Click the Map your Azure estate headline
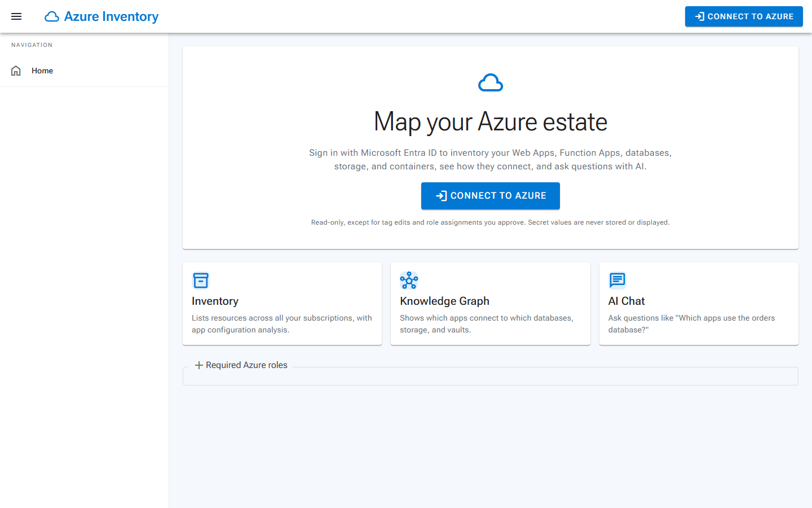The height and width of the screenshot is (508, 812). point(491,122)
